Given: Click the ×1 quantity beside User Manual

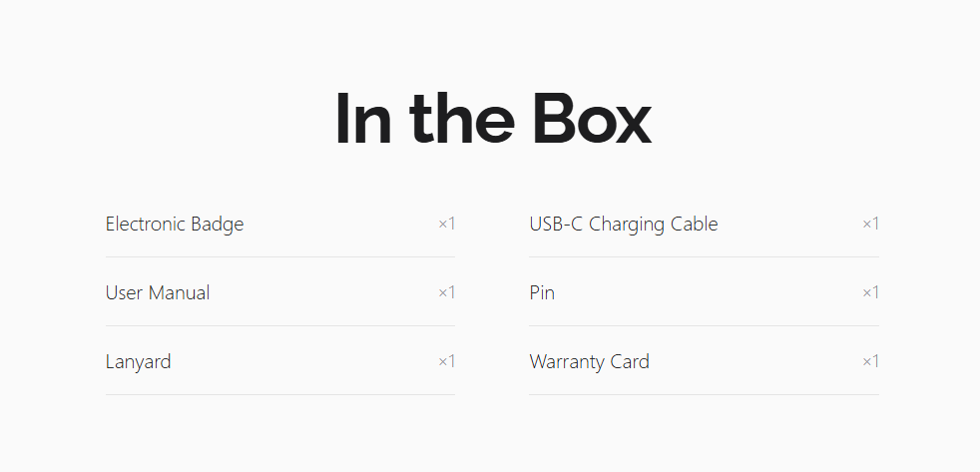Looking at the screenshot, I should point(446,292).
